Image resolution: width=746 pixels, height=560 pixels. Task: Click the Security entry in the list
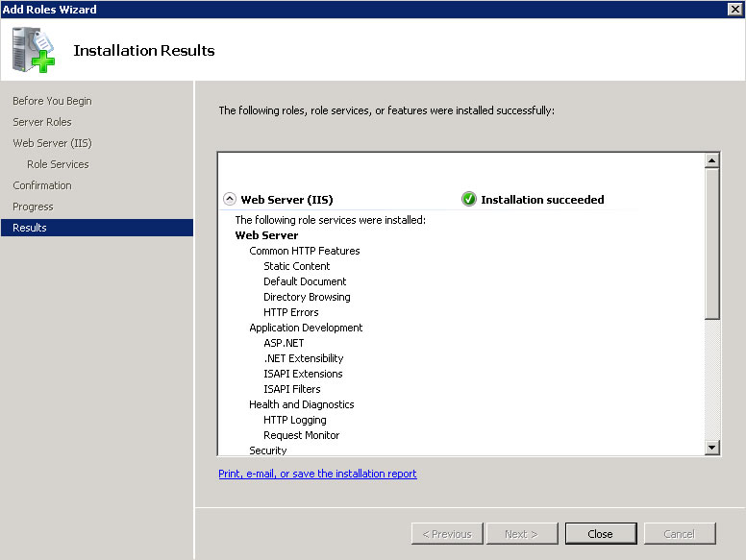268,450
